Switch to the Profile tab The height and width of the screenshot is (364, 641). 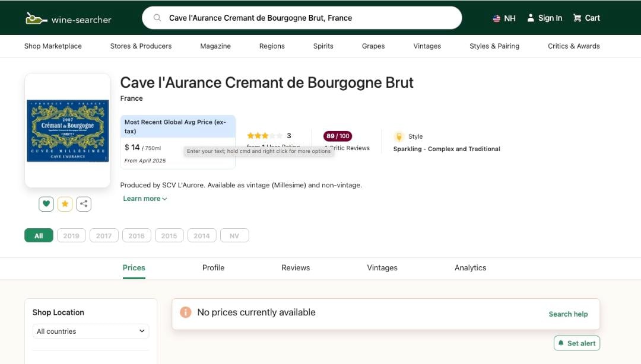[x=214, y=268]
